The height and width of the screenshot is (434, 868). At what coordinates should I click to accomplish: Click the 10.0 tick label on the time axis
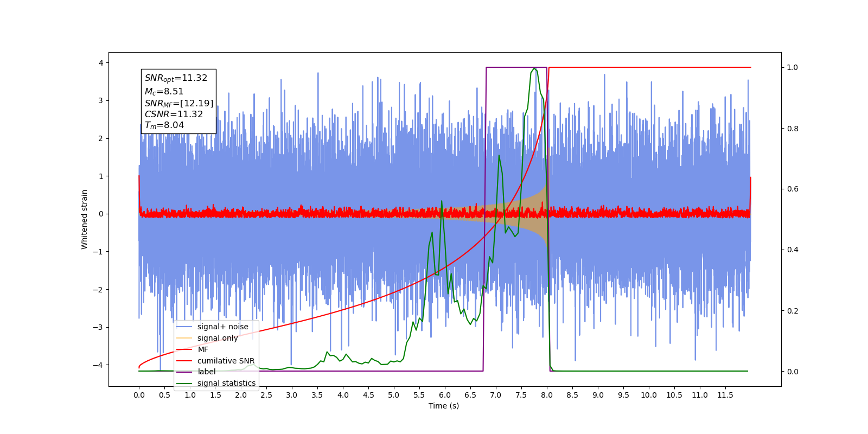coord(649,395)
